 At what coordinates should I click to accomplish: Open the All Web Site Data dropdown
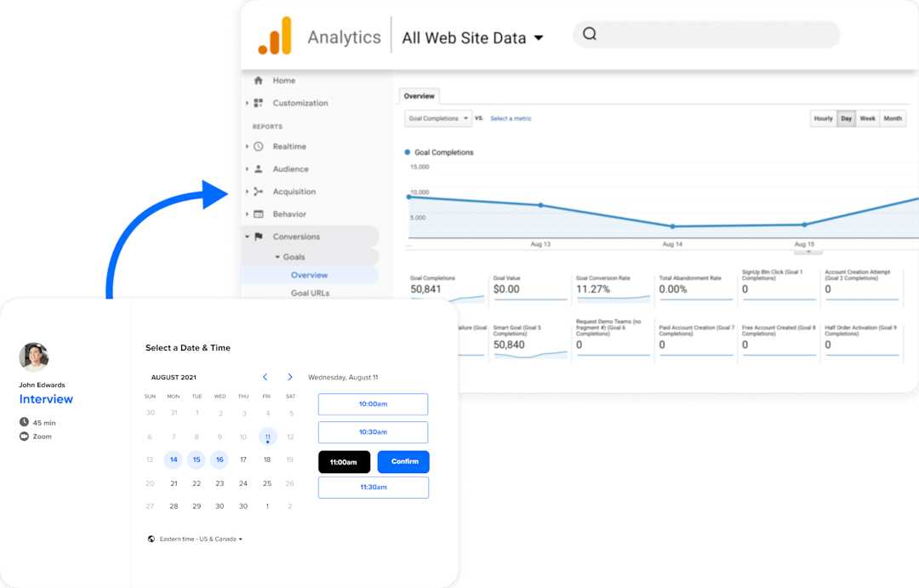tap(473, 37)
